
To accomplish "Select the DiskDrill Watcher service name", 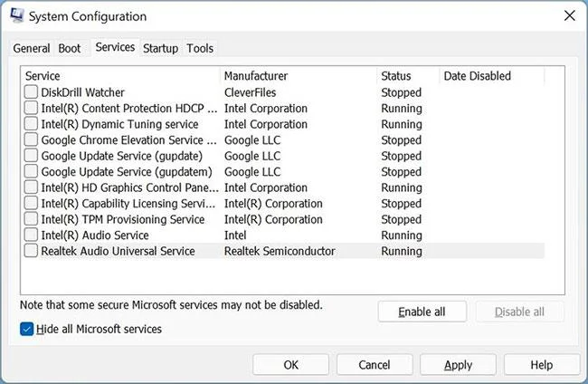I will point(82,92).
